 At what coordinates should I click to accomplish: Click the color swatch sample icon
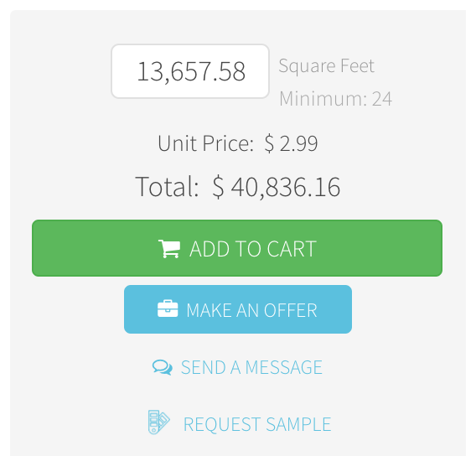coord(158,422)
